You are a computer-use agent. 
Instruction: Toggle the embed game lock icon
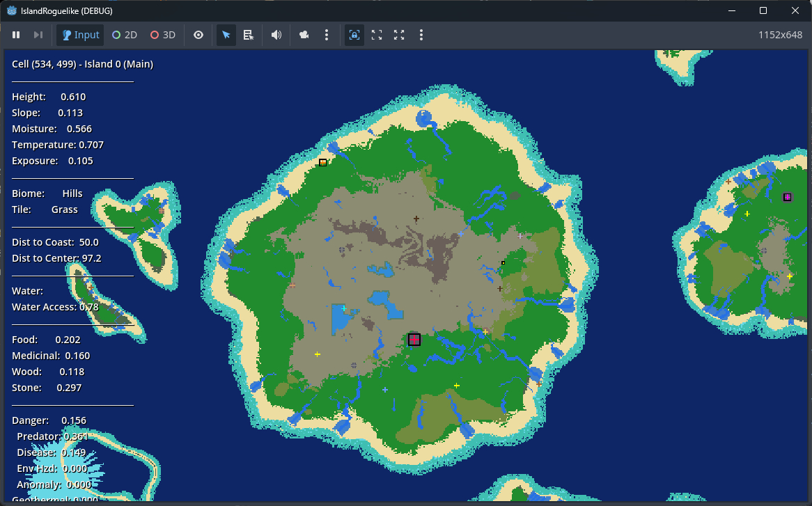(x=354, y=35)
